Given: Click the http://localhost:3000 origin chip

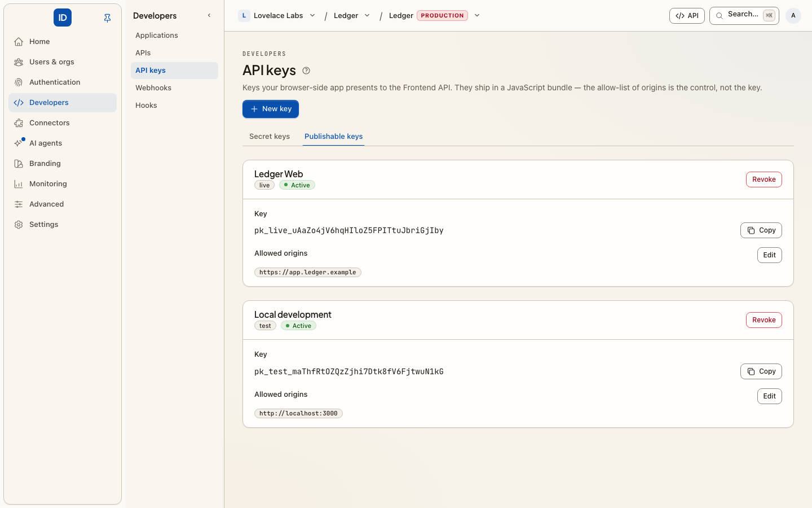Looking at the screenshot, I should click(x=298, y=414).
